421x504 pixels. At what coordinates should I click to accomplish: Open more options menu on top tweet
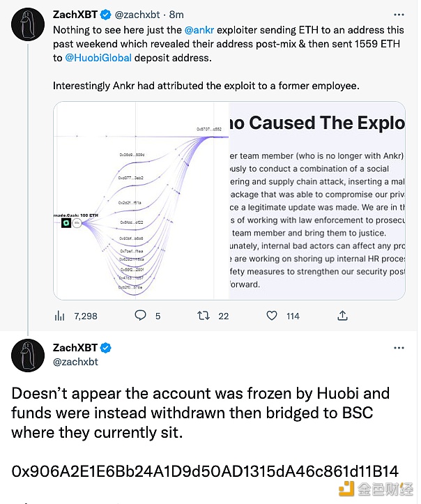tap(399, 13)
